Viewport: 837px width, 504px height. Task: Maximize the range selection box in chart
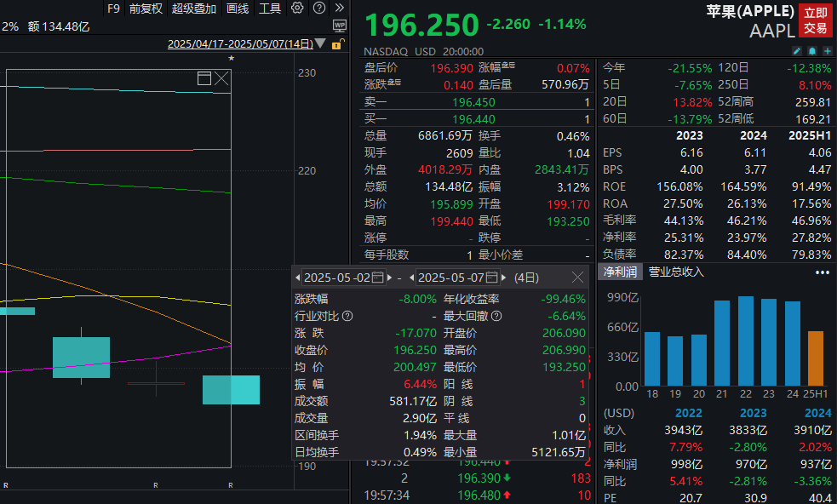pyautogui.click(x=204, y=78)
